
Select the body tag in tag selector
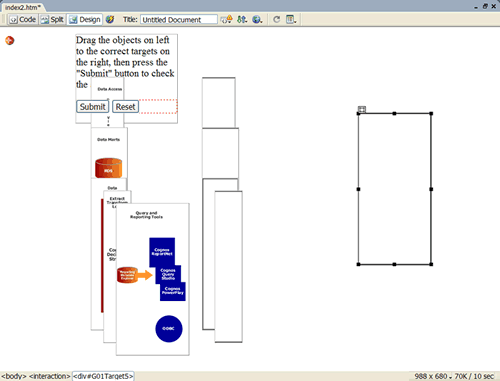[14, 376]
